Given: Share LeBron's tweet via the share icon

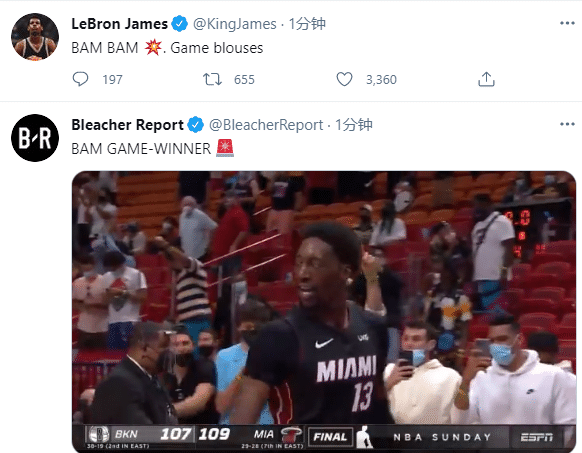Looking at the screenshot, I should (x=486, y=79).
